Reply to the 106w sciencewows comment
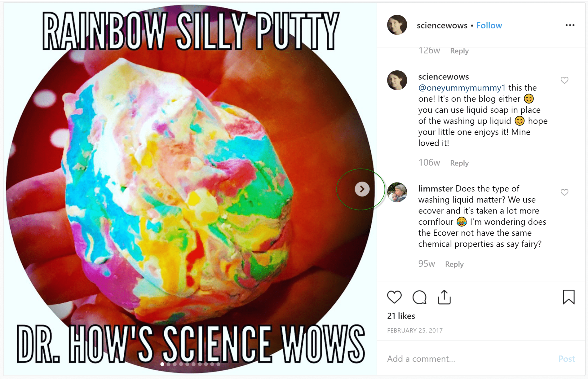This screenshot has width=588, height=379. (459, 163)
